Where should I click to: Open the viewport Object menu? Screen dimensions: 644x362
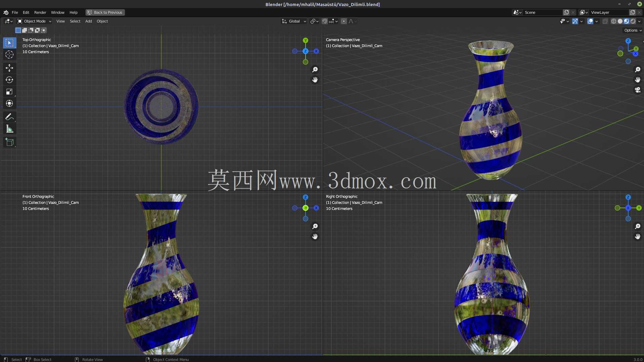pyautogui.click(x=102, y=21)
